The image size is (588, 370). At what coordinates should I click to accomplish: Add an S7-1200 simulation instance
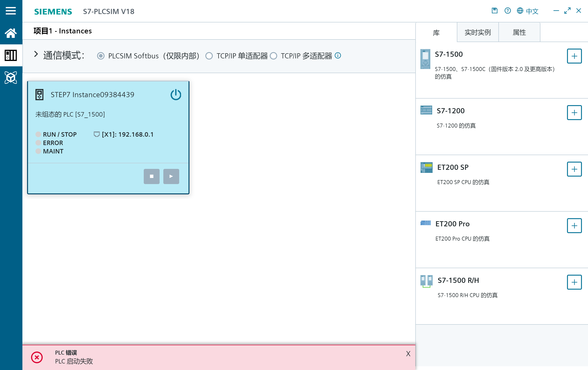click(x=574, y=113)
